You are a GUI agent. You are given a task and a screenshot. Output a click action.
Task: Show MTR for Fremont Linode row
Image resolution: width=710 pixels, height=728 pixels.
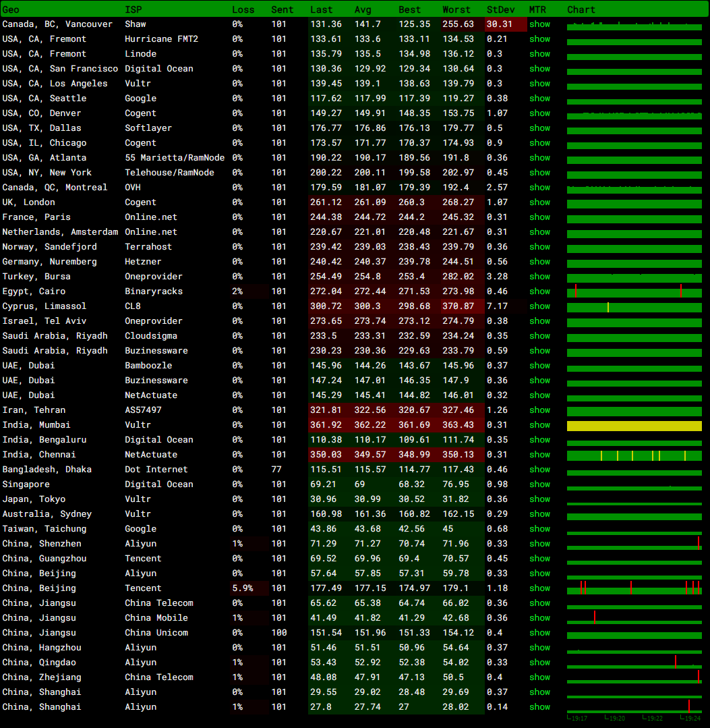[539, 54]
